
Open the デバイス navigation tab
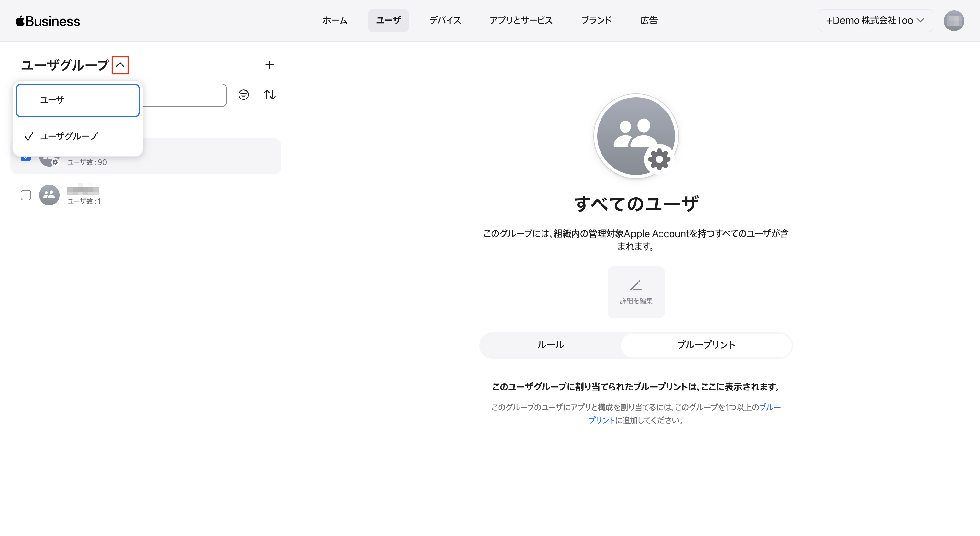(445, 20)
